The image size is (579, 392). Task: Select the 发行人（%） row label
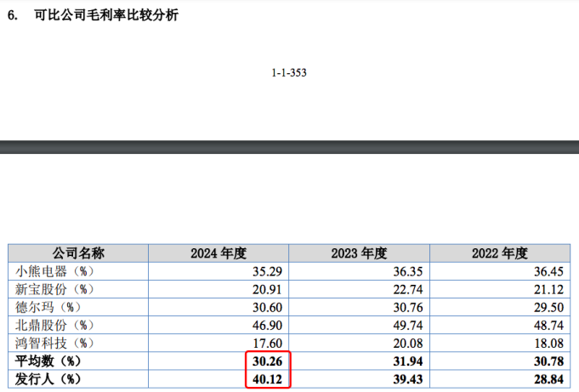(48, 379)
